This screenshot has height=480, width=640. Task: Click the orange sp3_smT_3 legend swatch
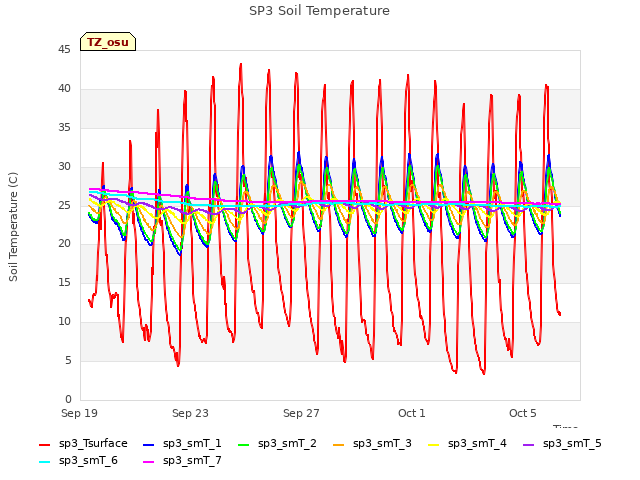point(339,444)
